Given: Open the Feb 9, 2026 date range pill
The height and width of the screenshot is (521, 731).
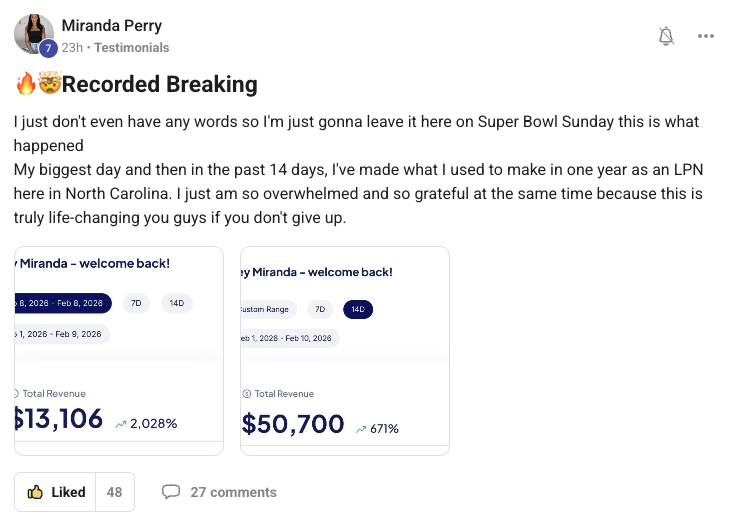Looking at the screenshot, I should pyautogui.click(x=61, y=333).
